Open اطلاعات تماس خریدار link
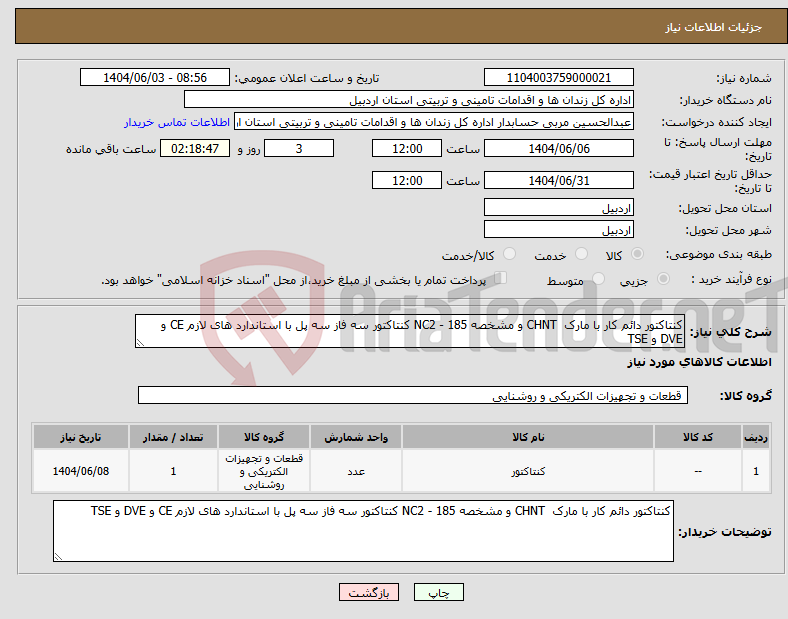The height and width of the screenshot is (619, 788). pyautogui.click(x=177, y=122)
